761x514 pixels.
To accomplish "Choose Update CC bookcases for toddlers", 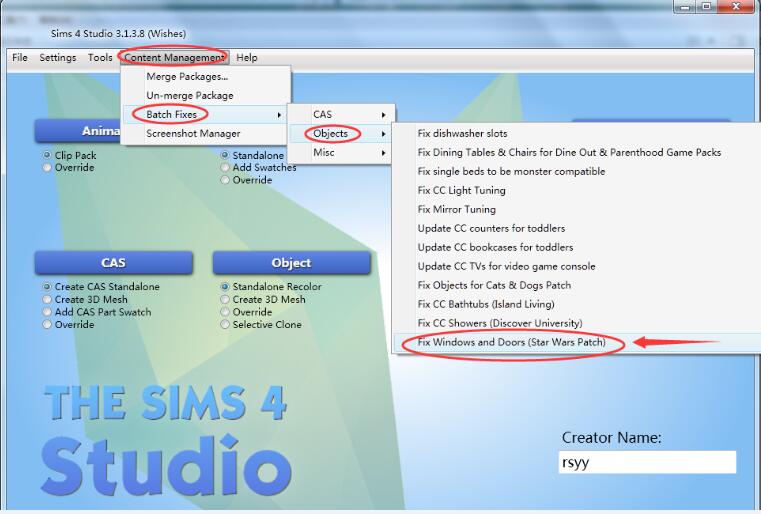I will 577,247.
